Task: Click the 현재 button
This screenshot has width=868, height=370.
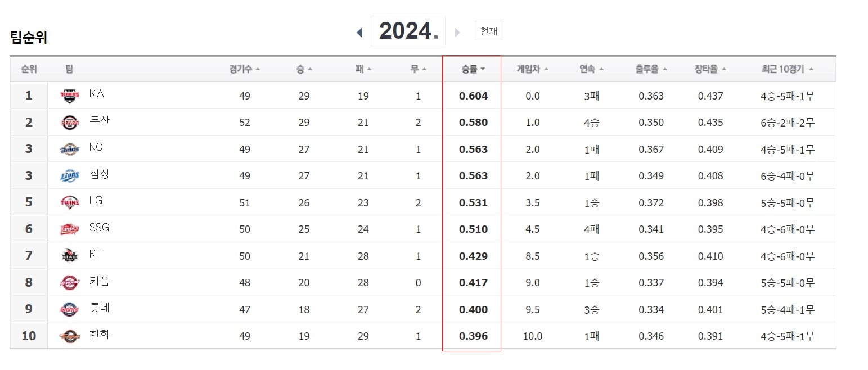Action: (489, 31)
